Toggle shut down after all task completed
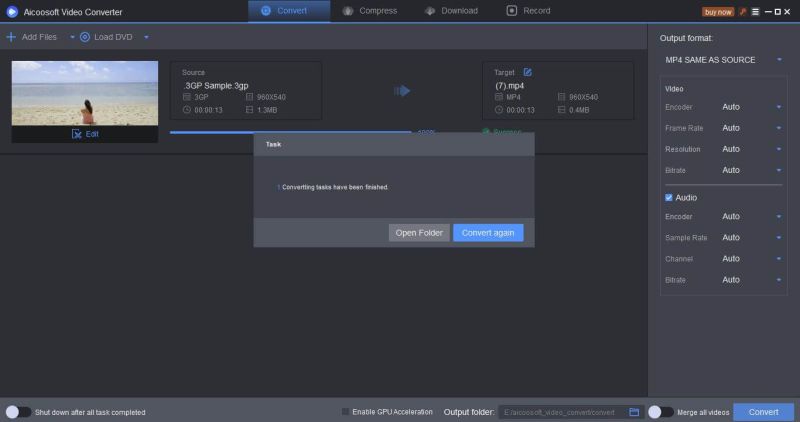 pos(17,412)
